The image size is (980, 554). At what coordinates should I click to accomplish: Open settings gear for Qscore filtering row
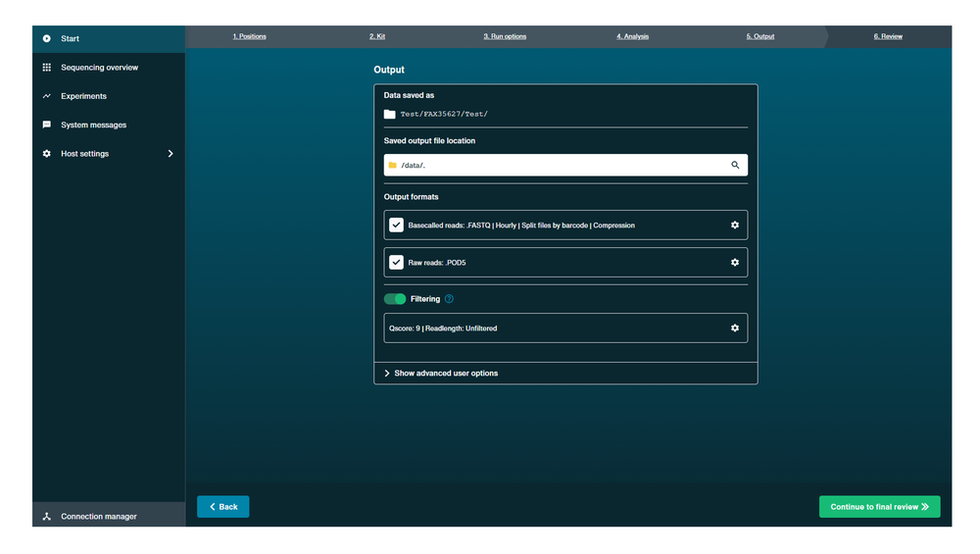pos(735,328)
